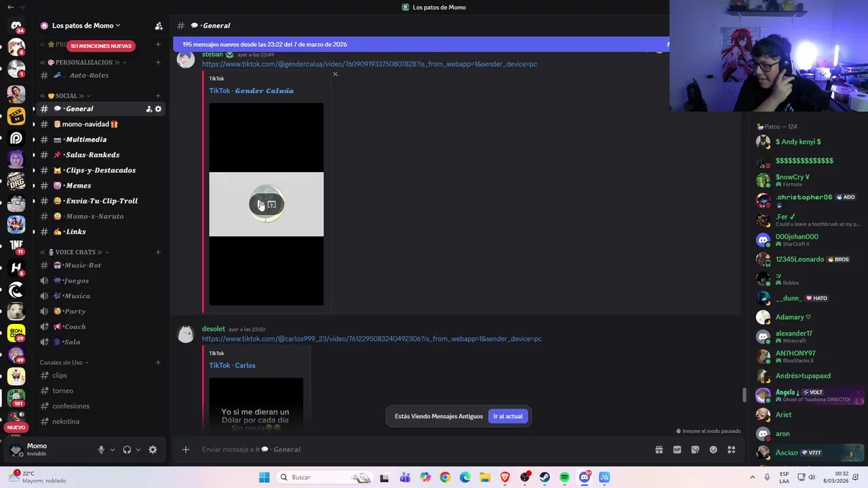868x488 pixels.
Task: Jump to present with Ir al actual
Action: click(x=508, y=416)
